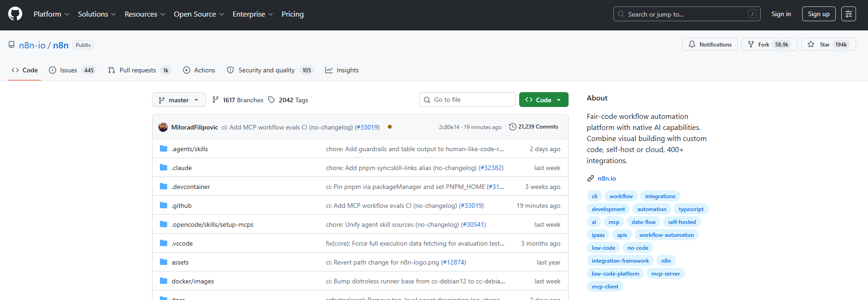This screenshot has height=300, width=868.
Task: Click the folder icon for .github
Action: [x=164, y=205]
